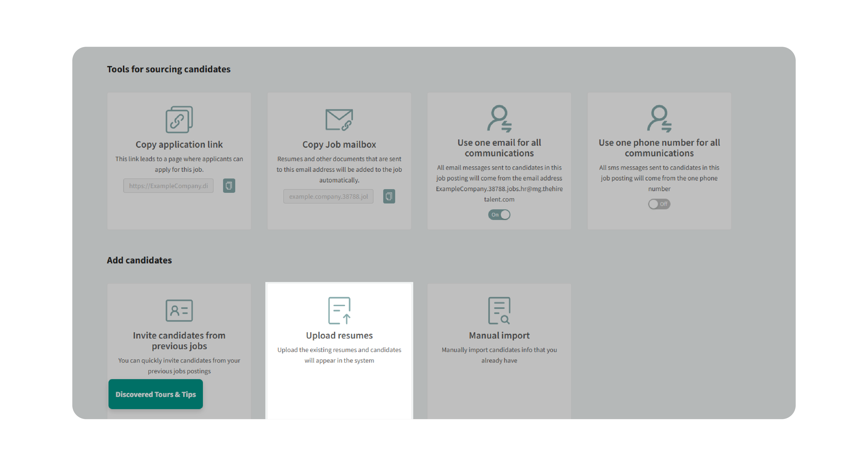The width and height of the screenshot is (868, 466).
Task: Click the Copy Job mailbox heading
Action: 339,144
